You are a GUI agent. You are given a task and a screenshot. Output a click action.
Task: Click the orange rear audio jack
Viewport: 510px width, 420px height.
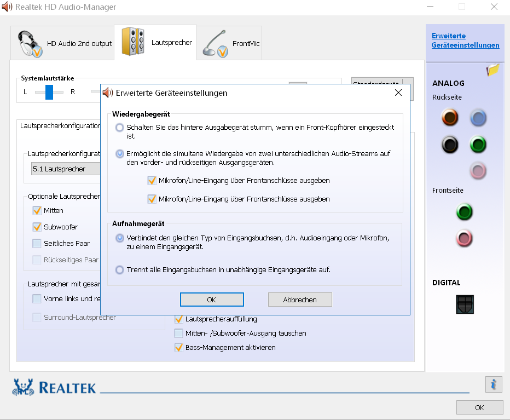(x=450, y=118)
